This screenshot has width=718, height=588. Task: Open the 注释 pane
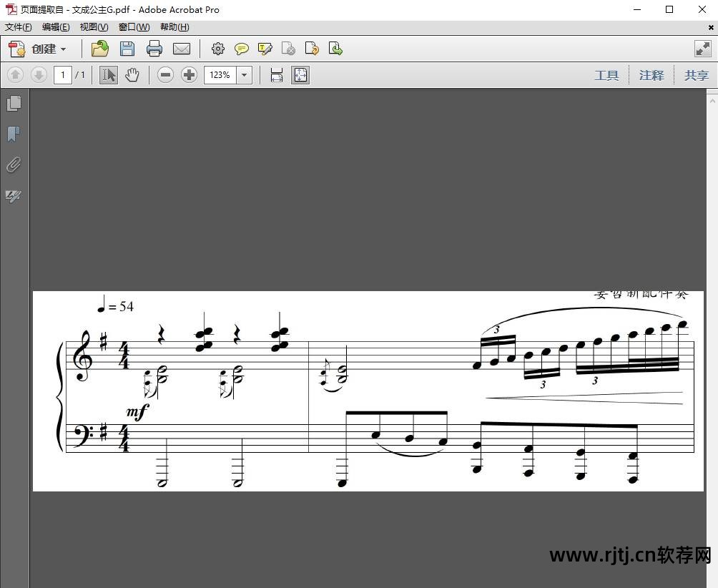click(651, 75)
